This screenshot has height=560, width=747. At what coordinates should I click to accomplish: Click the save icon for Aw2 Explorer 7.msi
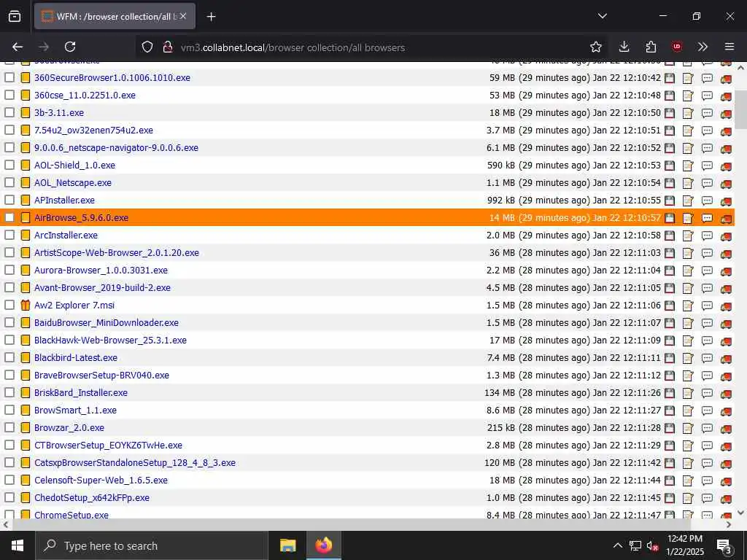670,306
